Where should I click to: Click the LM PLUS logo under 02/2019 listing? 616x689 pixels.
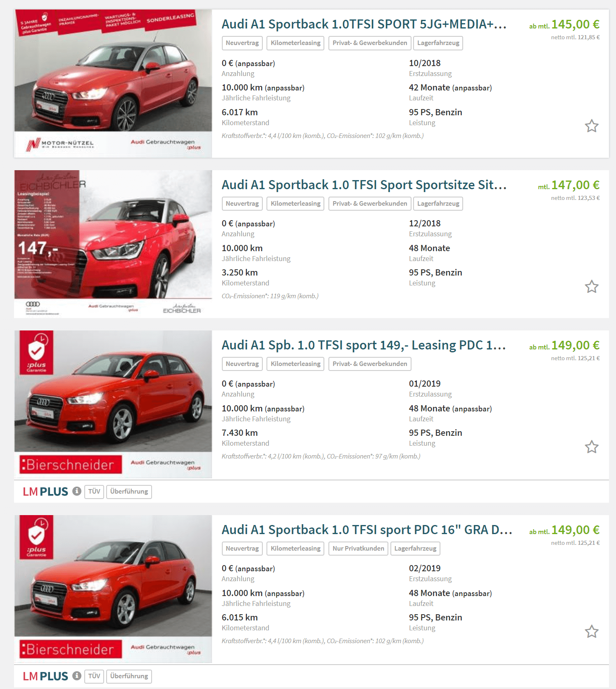click(x=45, y=676)
